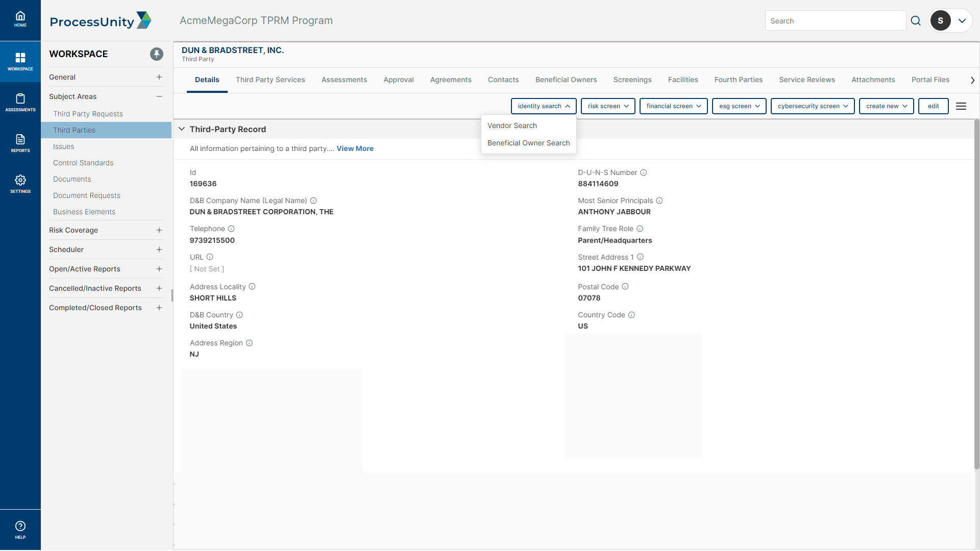Viewport: 980px width, 551px height.
Task: Show info for URL field
Action: pyautogui.click(x=210, y=257)
